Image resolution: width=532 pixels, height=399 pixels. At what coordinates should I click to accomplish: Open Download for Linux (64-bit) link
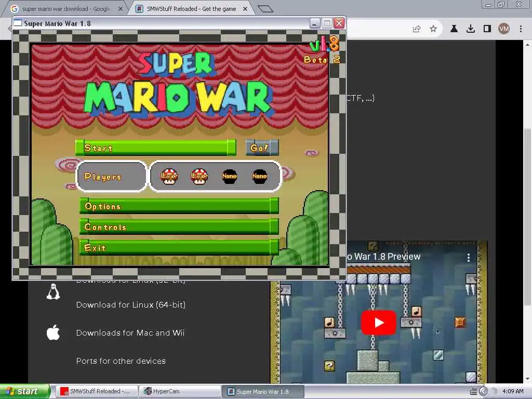point(131,304)
